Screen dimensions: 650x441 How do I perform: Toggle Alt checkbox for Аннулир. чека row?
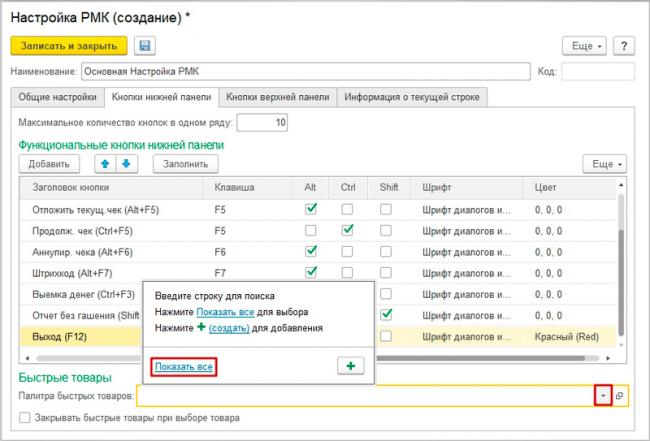[x=310, y=251]
